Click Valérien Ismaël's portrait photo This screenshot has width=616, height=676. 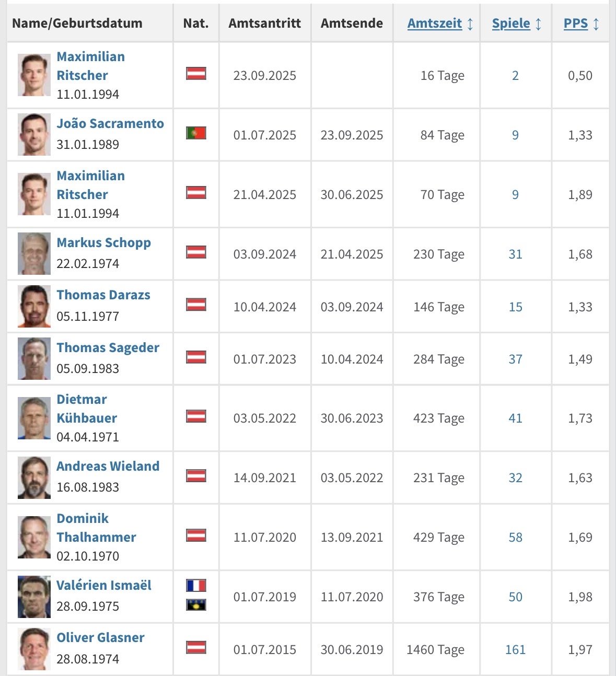(x=34, y=597)
